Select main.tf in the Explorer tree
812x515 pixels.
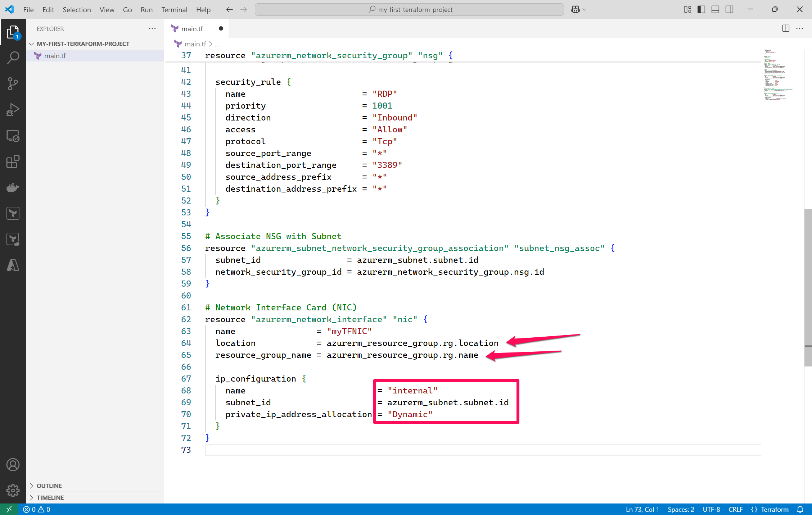tap(95, 56)
